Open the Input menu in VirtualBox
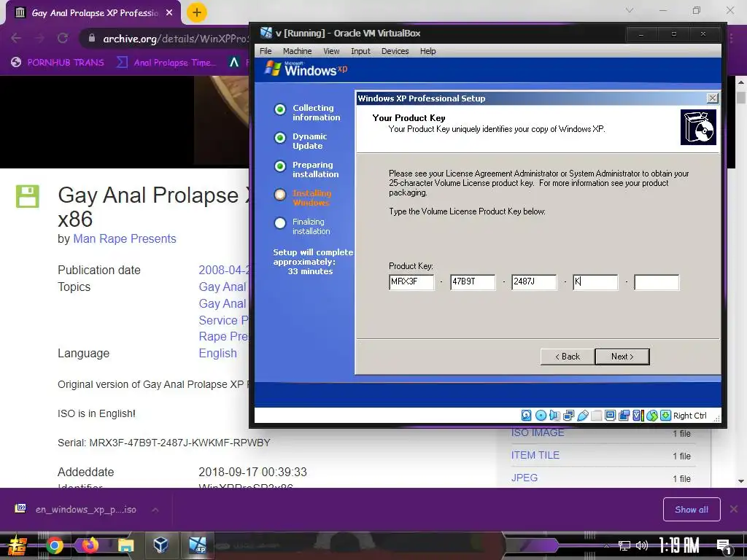This screenshot has height=560, width=747. tap(360, 51)
